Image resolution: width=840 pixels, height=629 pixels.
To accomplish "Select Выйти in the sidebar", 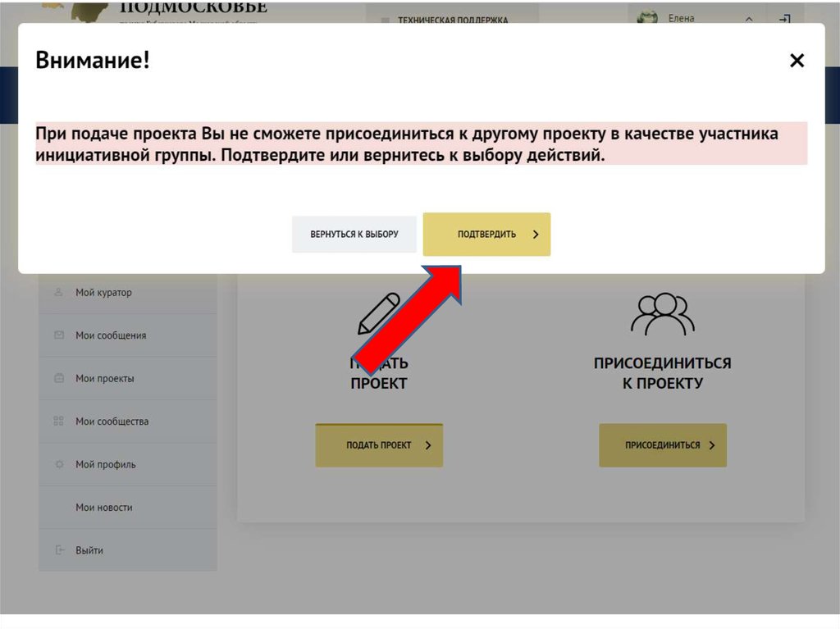I will point(128,550).
